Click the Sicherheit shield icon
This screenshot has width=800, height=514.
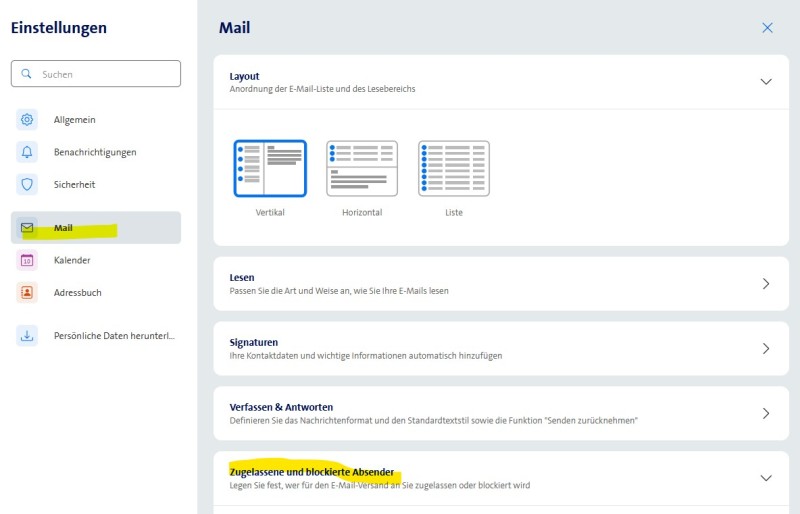27,184
